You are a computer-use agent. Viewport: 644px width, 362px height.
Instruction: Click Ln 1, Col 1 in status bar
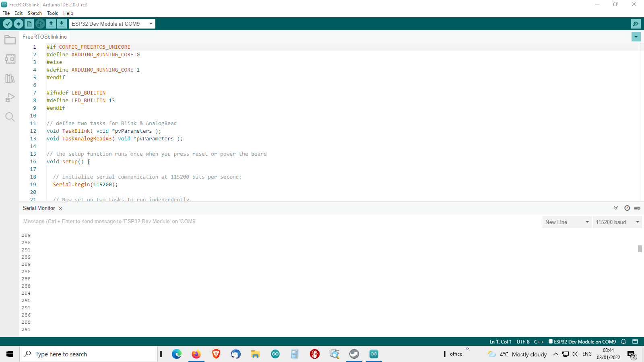point(500,341)
